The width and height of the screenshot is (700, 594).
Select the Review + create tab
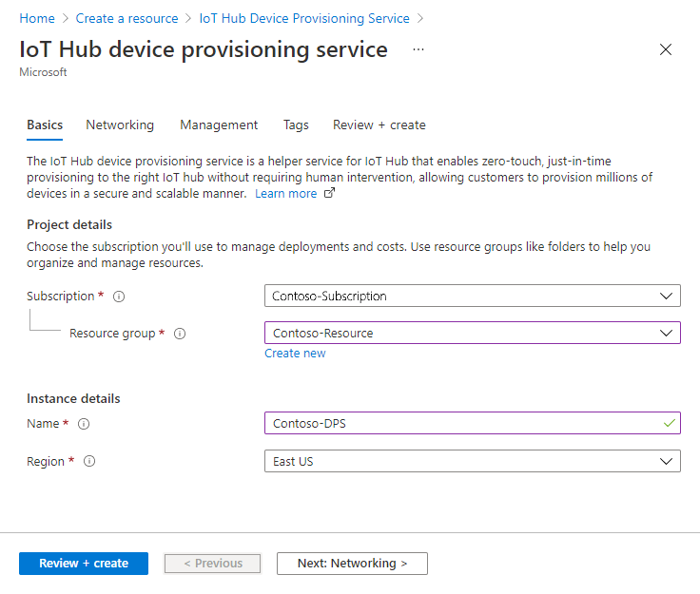379,125
